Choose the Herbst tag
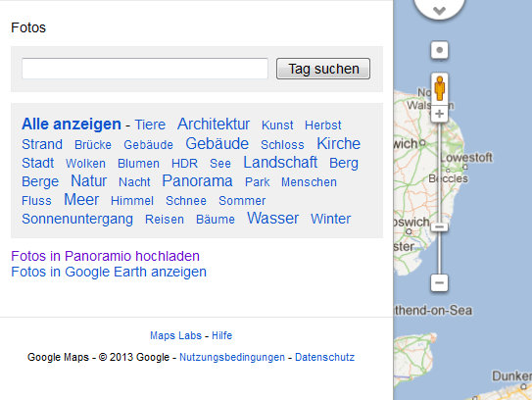The image size is (532, 400). [322, 125]
